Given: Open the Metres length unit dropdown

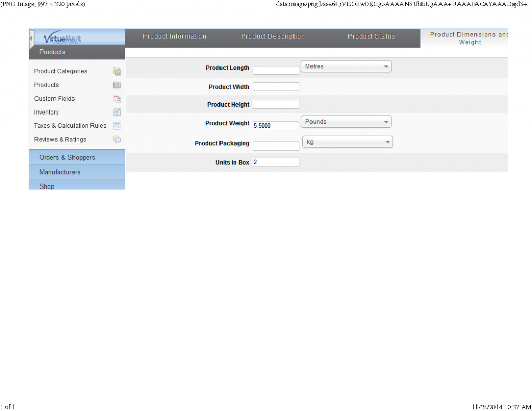Looking at the screenshot, I should tap(345, 66).
